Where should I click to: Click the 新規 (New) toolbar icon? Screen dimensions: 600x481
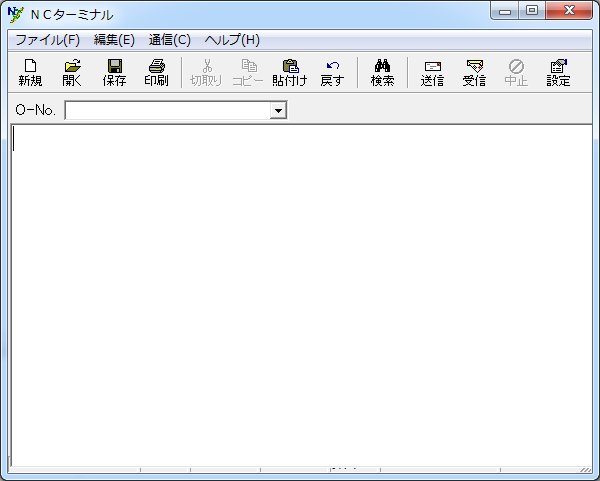30,72
